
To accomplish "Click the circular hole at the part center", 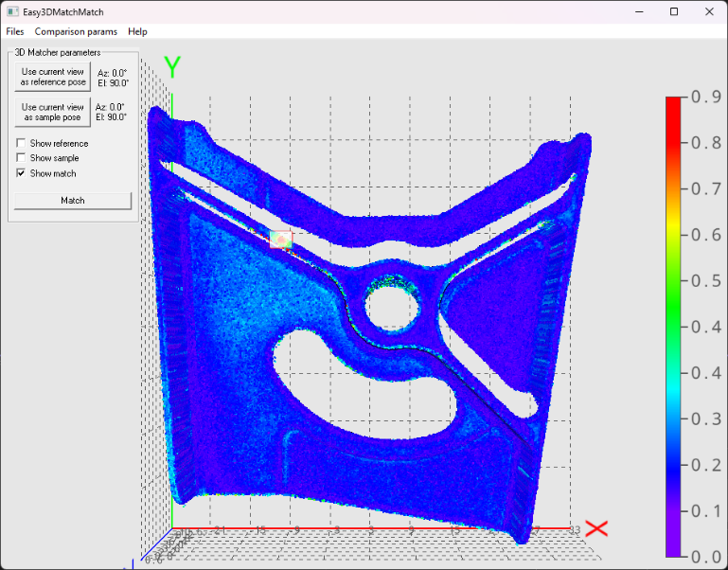I will [x=390, y=307].
